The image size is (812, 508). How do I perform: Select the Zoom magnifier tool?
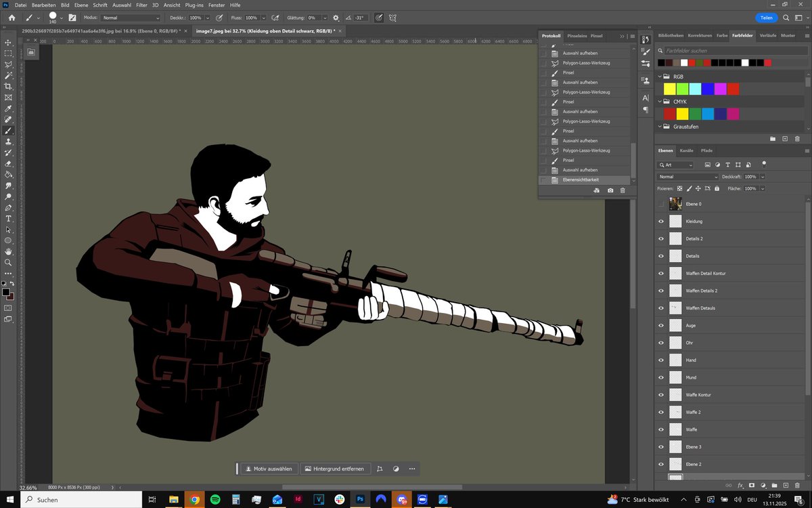click(9, 262)
